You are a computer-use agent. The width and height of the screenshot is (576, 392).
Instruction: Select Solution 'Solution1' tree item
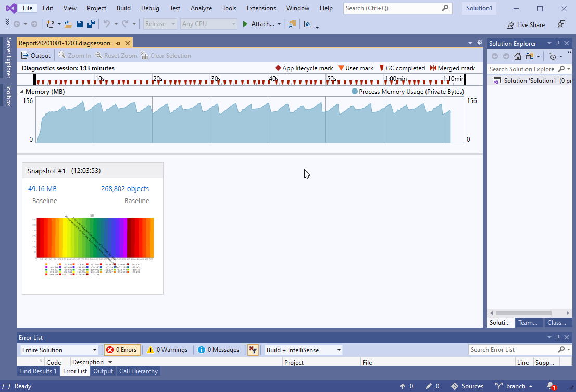[532, 80]
